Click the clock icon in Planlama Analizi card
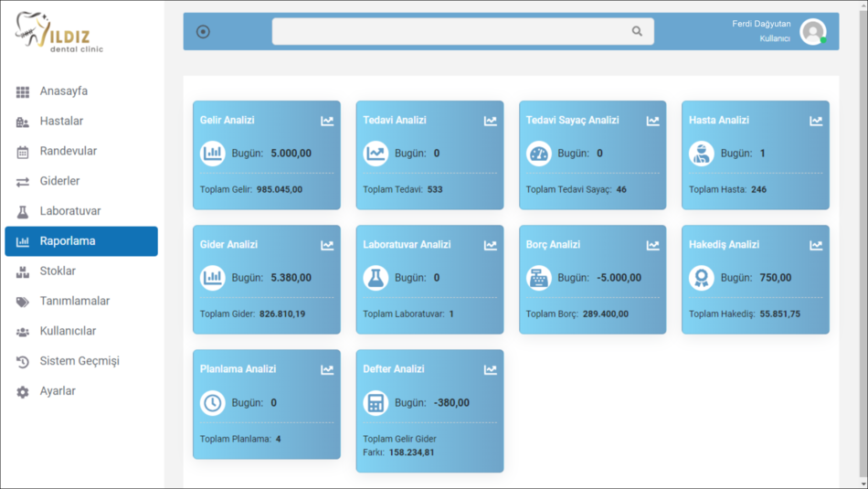The image size is (868, 489). click(x=213, y=402)
